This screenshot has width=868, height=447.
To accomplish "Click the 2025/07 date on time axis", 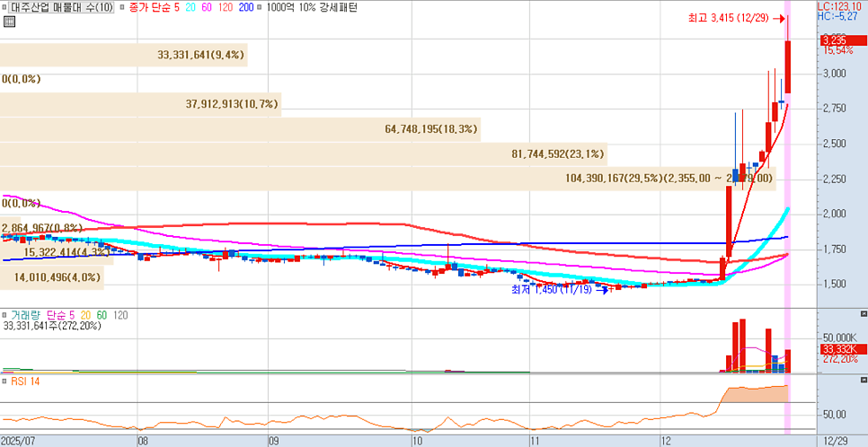I will click(x=20, y=441).
